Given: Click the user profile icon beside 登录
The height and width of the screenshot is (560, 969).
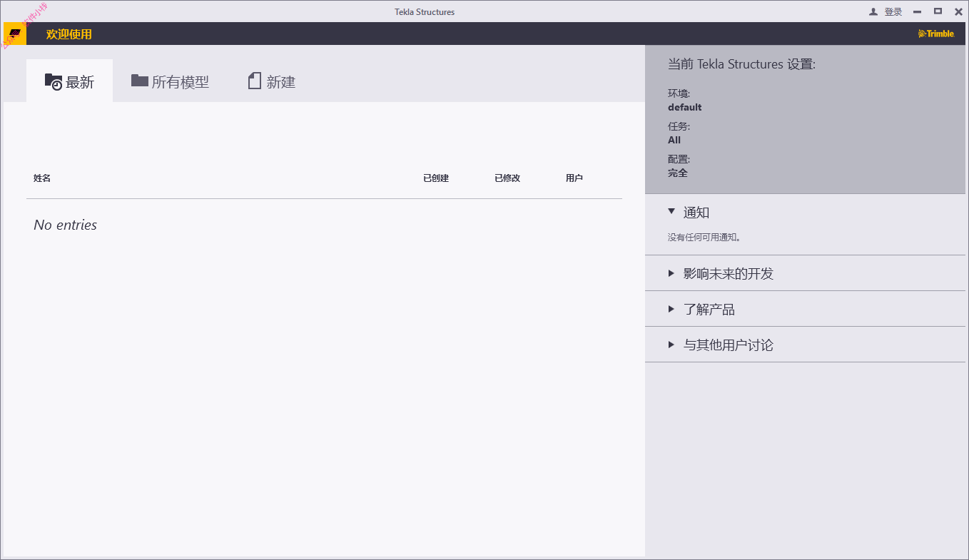Looking at the screenshot, I should [x=873, y=11].
